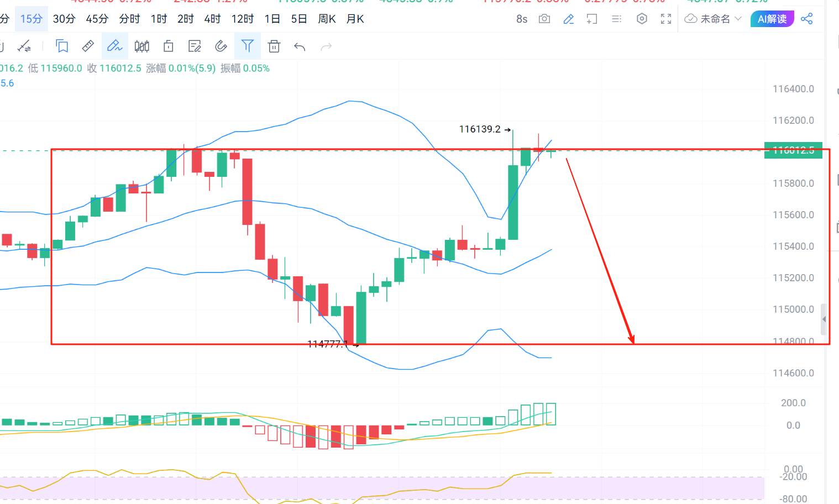
Task: Open chart settings hexagon icon
Action: 642,19
